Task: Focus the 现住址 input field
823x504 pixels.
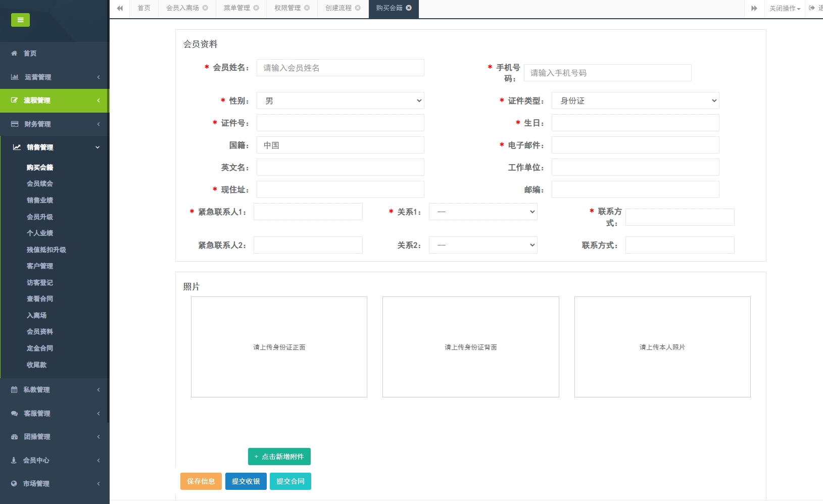Action: tap(340, 189)
